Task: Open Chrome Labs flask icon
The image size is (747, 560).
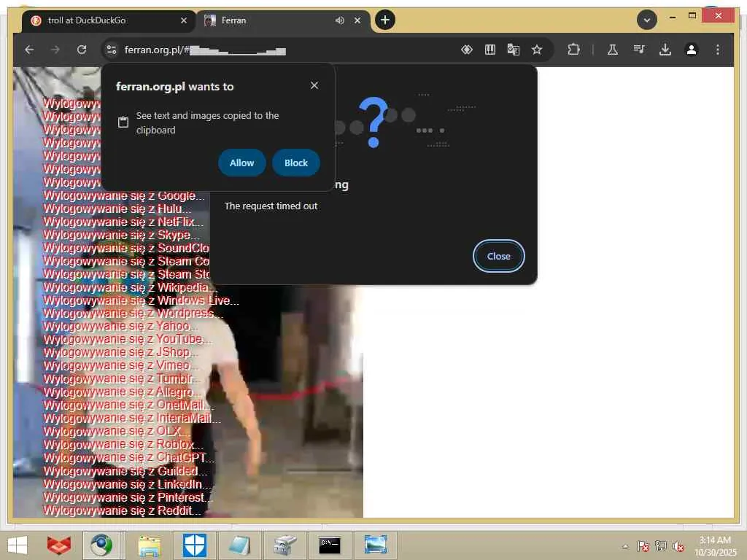Action: 612,50
